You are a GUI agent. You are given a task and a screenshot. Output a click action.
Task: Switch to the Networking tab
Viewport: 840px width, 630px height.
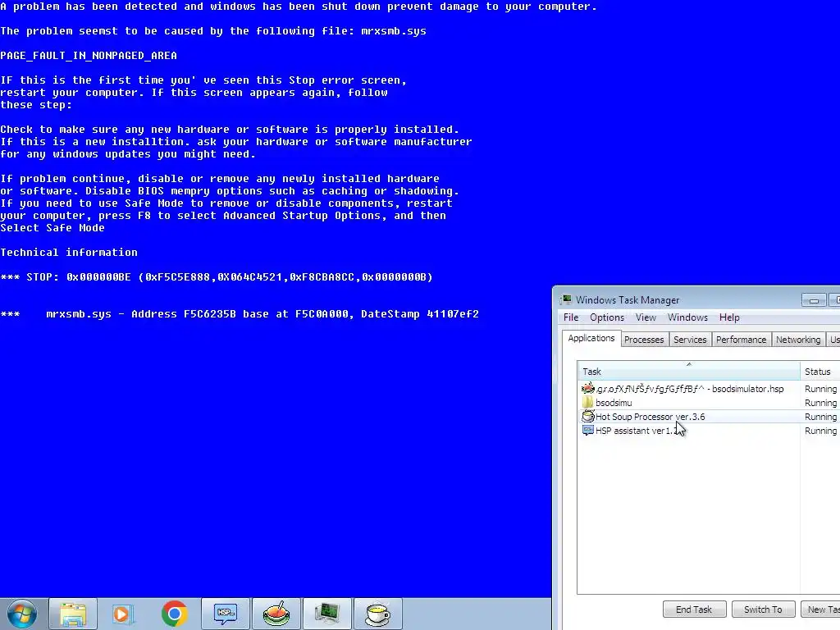coord(797,340)
